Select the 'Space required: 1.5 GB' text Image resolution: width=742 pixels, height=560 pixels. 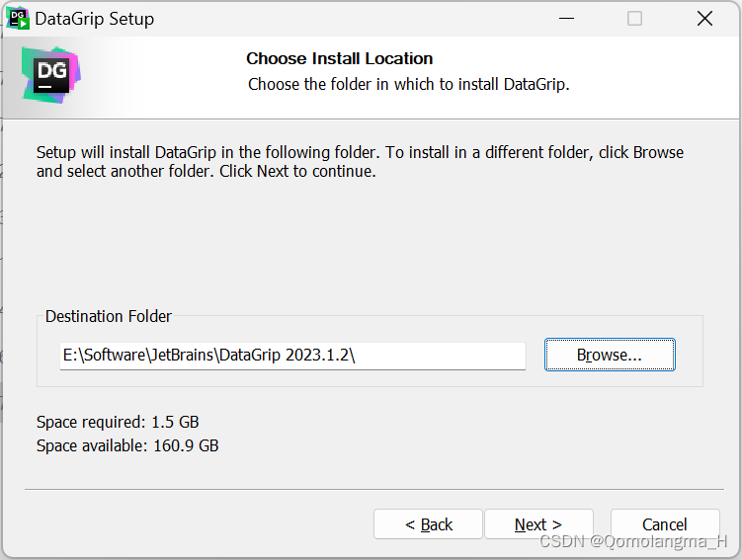point(118,422)
